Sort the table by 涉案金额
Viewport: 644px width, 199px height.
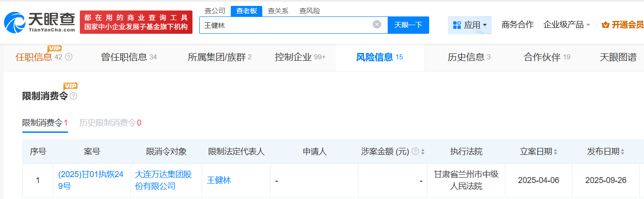pos(423,152)
